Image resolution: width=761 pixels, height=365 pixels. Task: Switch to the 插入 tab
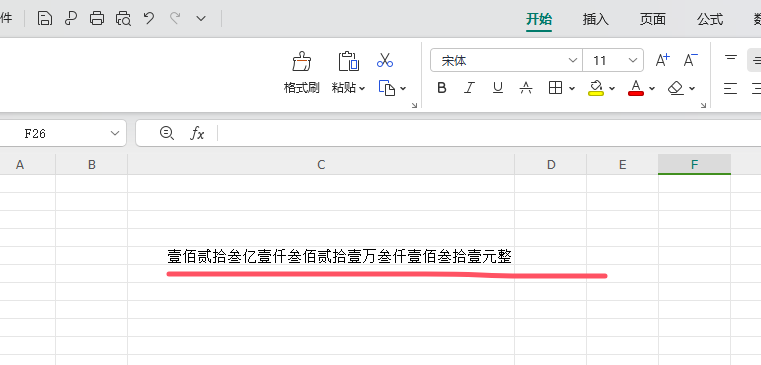coord(596,19)
